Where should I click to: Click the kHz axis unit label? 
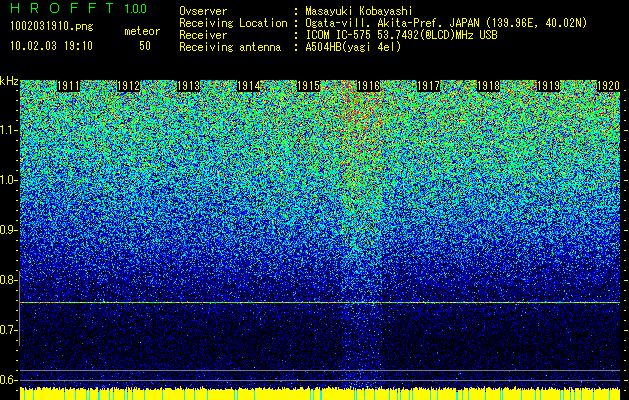(9, 81)
